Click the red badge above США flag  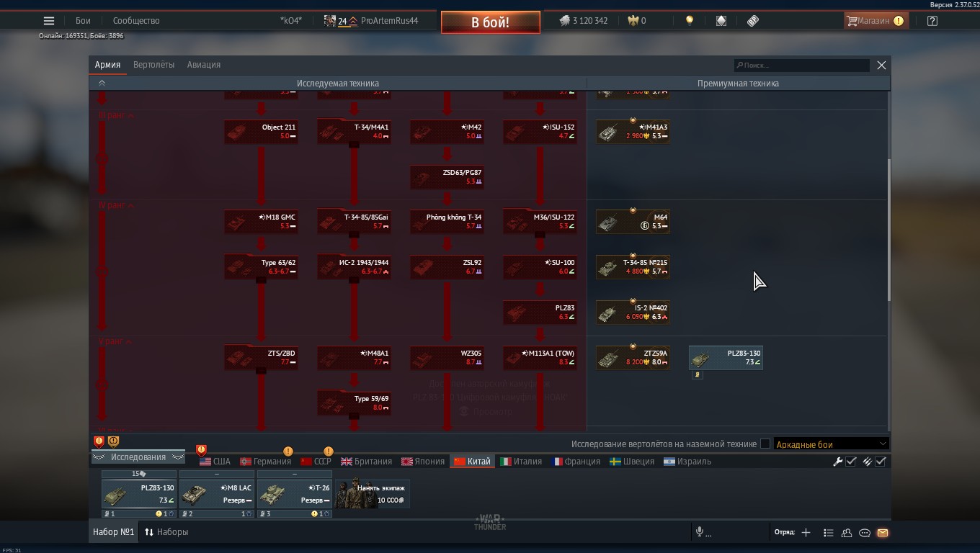(x=202, y=450)
